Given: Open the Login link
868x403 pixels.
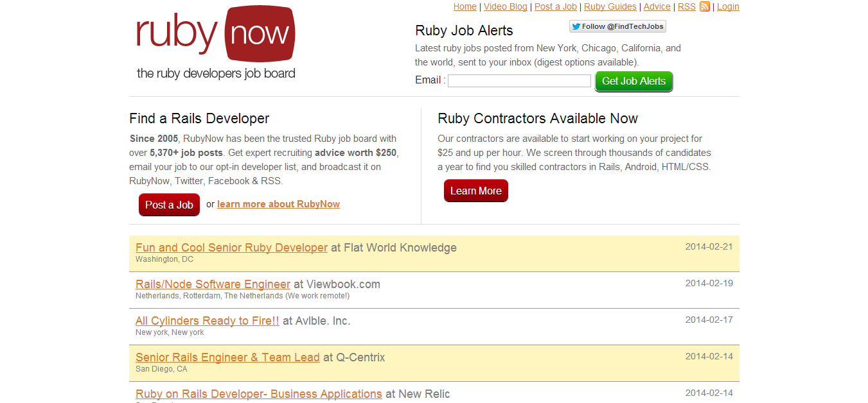Looking at the screenshot, I should (x=728, y=6).
